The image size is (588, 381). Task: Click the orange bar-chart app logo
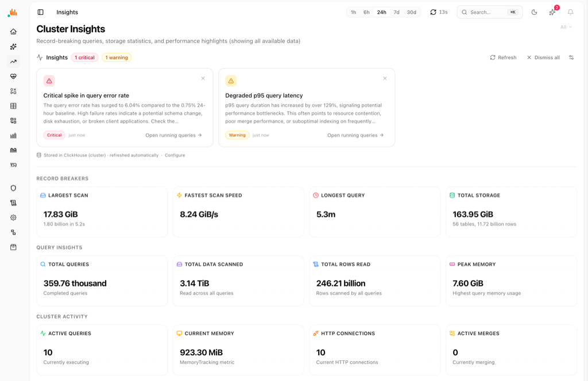point(13,13)
